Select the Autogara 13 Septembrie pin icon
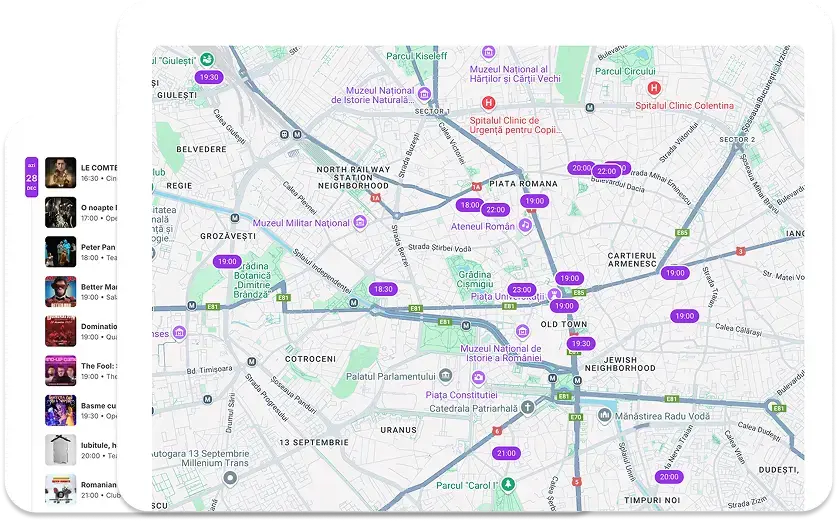 pyautogui.click(x=230, y=478)
